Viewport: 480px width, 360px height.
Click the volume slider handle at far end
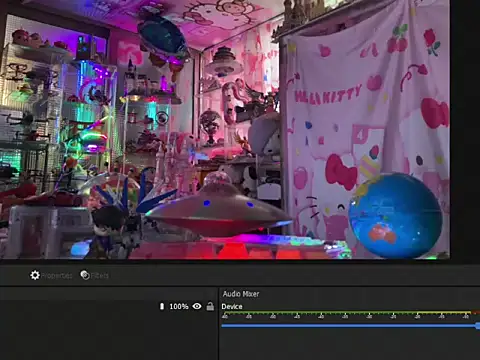coord(478,326)
